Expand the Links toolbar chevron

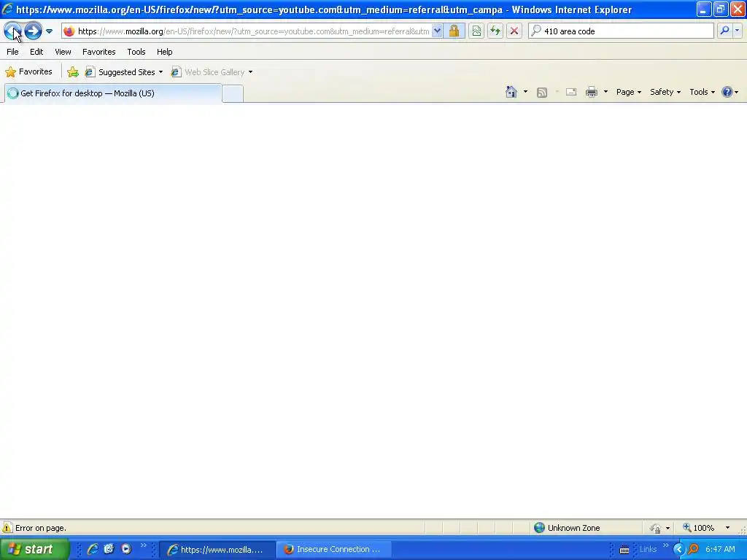(665, 545)
